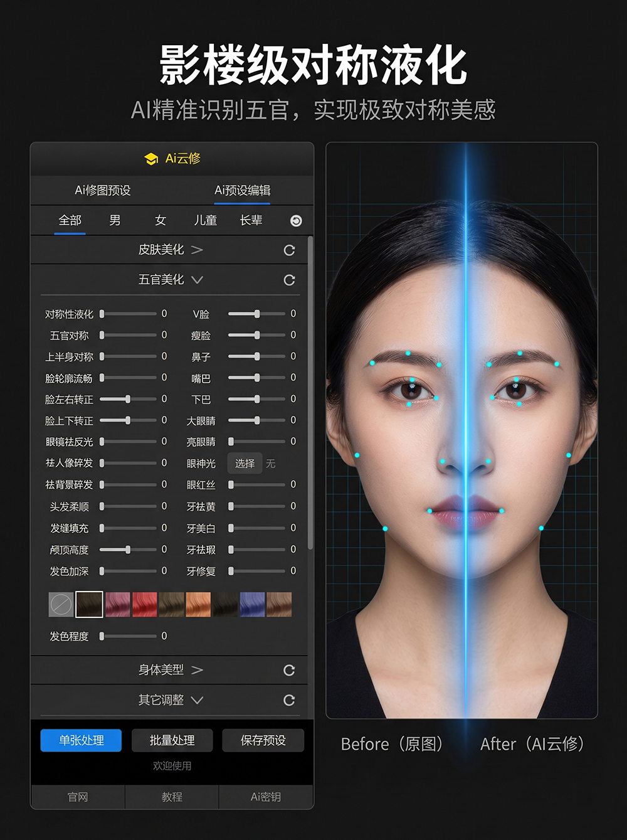Click the 嘴巴 slider handle
This screenshot has width=627, height=840.
(x=257, y=378)
